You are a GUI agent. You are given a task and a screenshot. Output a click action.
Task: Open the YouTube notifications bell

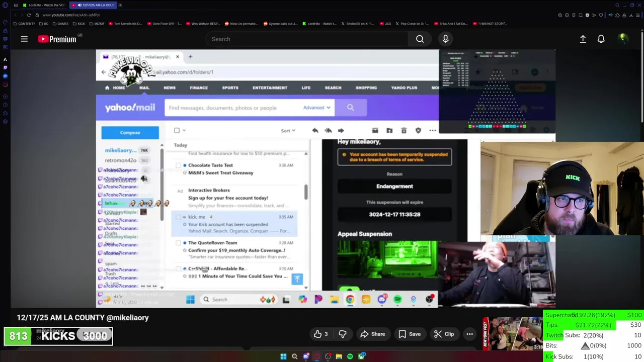601,39
